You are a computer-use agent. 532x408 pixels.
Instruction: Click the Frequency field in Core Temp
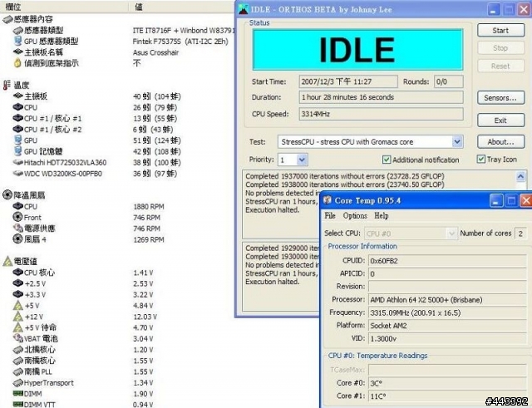click(x=447, y=312)
